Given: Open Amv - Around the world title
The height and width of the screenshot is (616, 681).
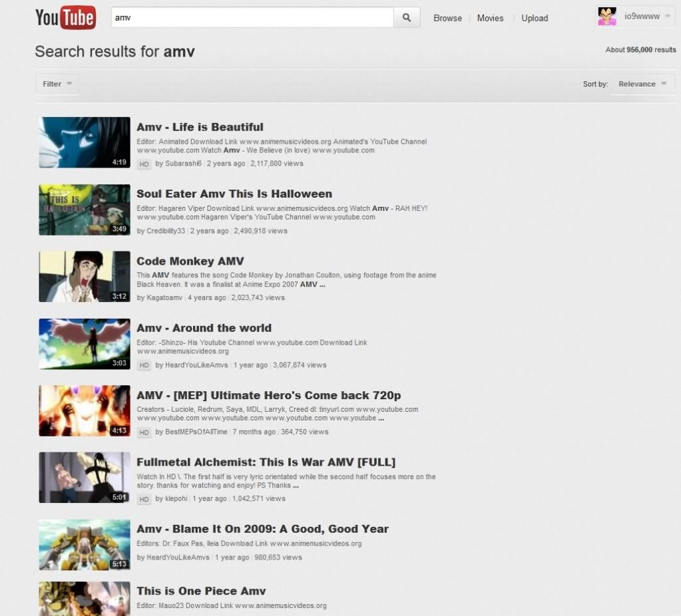Looking at the screenshot, I should pos(204,328).
